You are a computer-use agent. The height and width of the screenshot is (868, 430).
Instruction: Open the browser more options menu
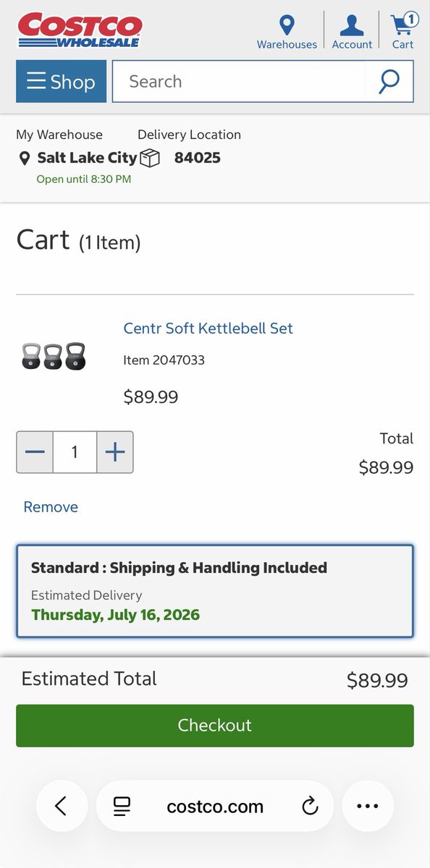click(x=368, y=806)
